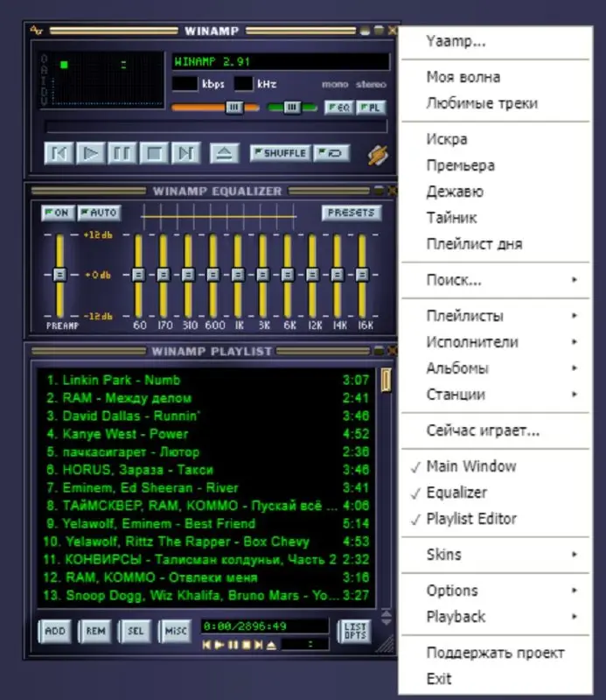This screenshot has width=606, height=700.
Task: Uncheck Playlist Editor in context menu
Action: coord(495,519)
